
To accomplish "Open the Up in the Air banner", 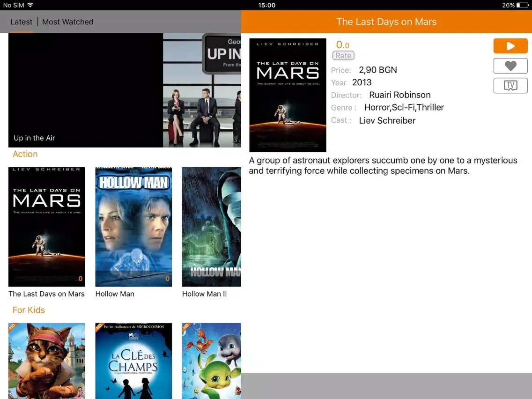I will [125, 90].
